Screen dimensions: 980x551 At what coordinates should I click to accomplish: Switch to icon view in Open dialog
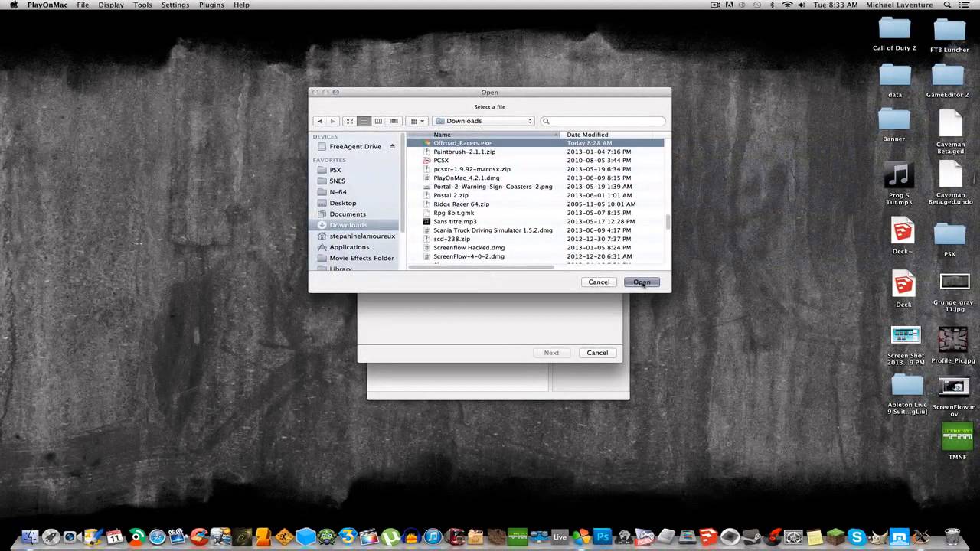click(x=350, y=121)
